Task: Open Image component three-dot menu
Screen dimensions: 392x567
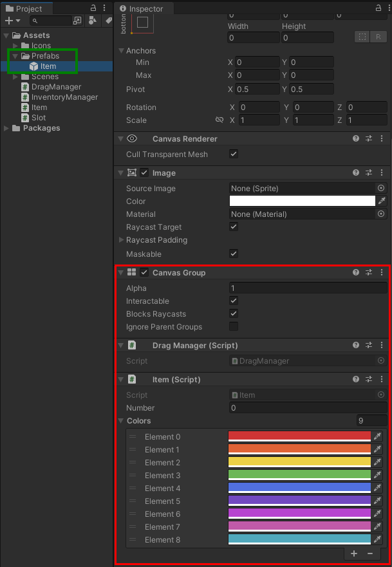Action: click(x=382, y=173)
